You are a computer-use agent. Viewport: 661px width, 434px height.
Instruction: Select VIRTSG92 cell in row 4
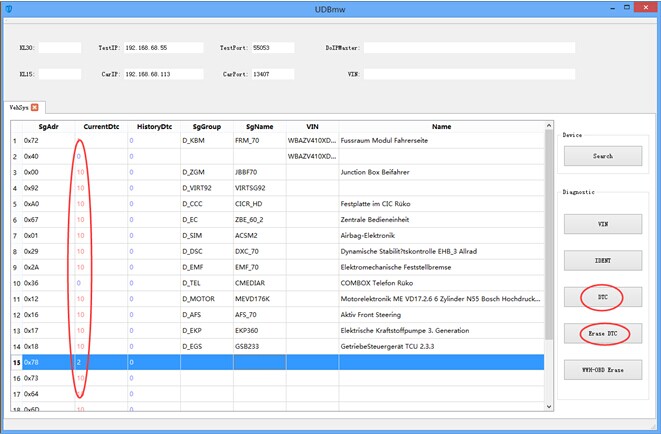(260, 188)
